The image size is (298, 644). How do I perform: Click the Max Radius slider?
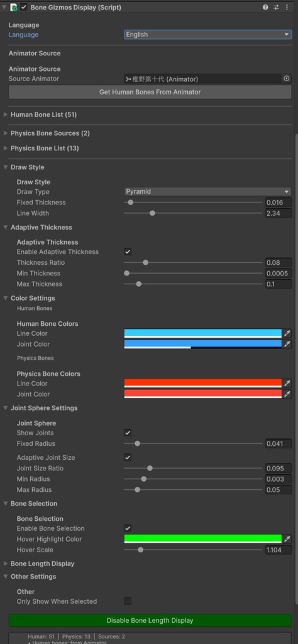tap(193, 489)
